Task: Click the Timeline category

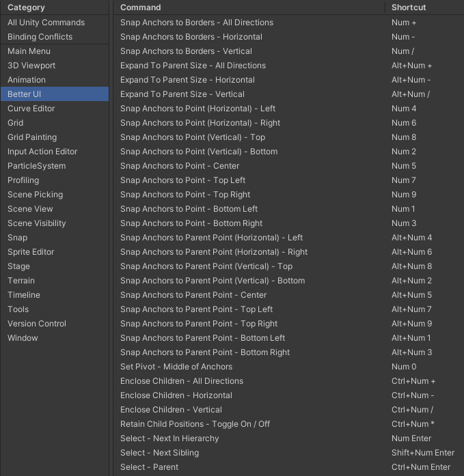Action: (24, 295)
